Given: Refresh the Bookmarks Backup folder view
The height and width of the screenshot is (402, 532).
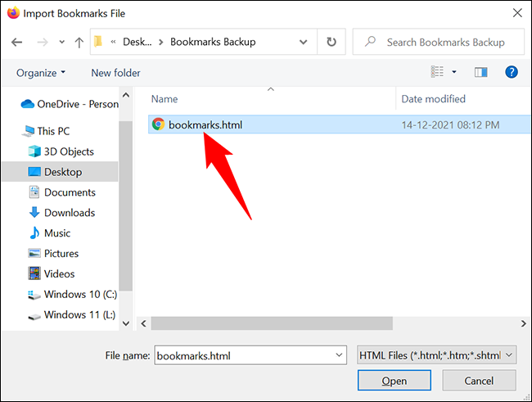Looking at the screenshot, I should (x=331, y=42).
